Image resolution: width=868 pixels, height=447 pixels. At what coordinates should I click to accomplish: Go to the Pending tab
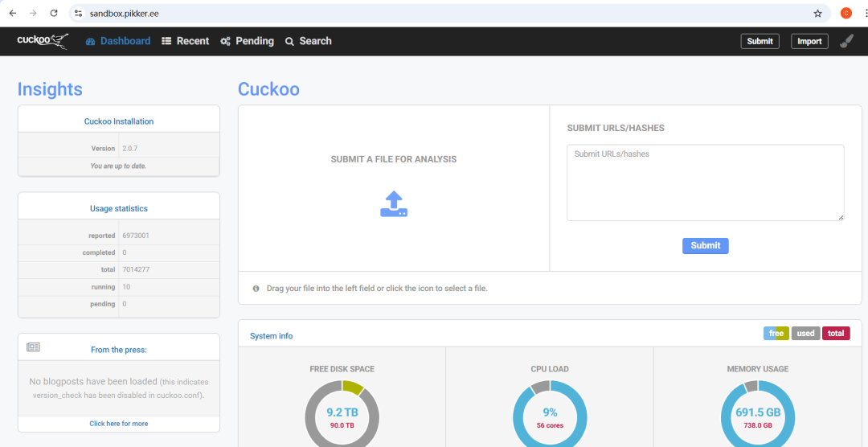click(247, 41)
